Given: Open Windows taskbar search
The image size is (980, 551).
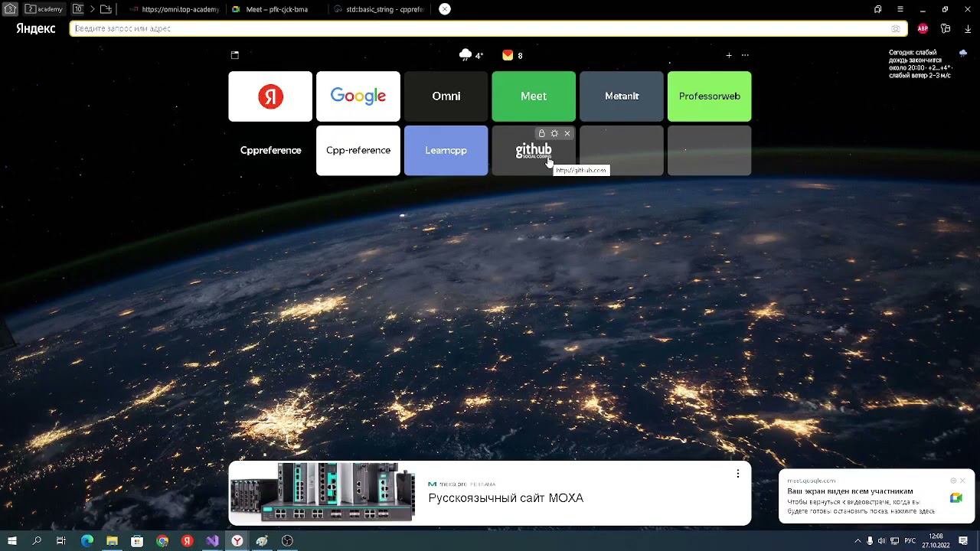Looking at the screenshot, I should coord(37,541).
